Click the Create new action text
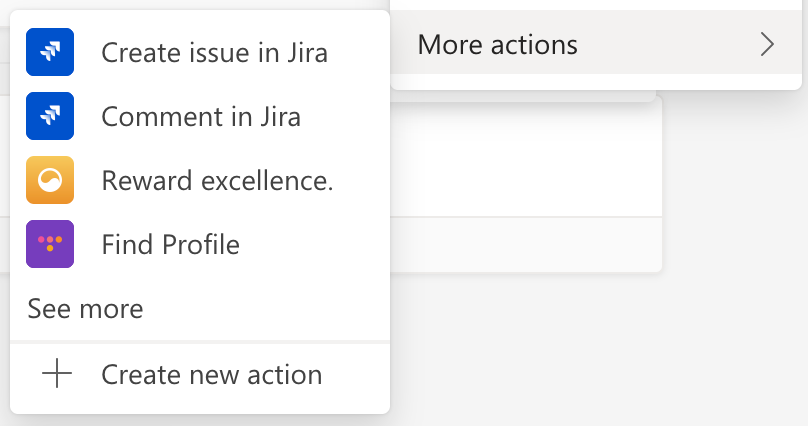 (x=212, y=374)
